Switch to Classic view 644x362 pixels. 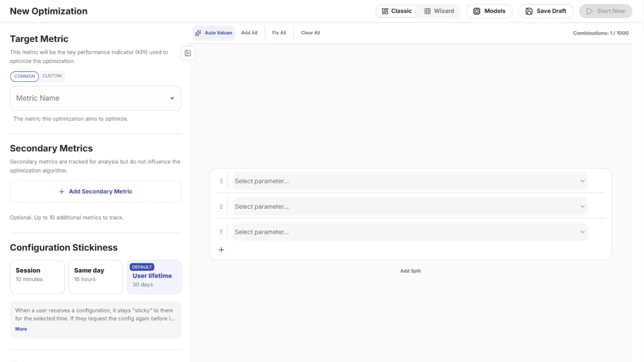[396, 11]
